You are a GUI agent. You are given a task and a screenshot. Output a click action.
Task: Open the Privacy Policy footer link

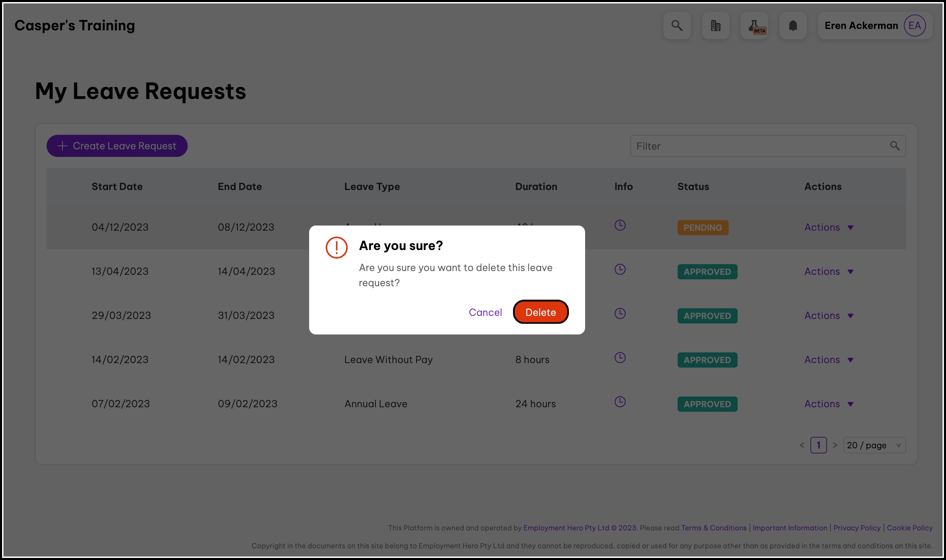pos(857,528)
